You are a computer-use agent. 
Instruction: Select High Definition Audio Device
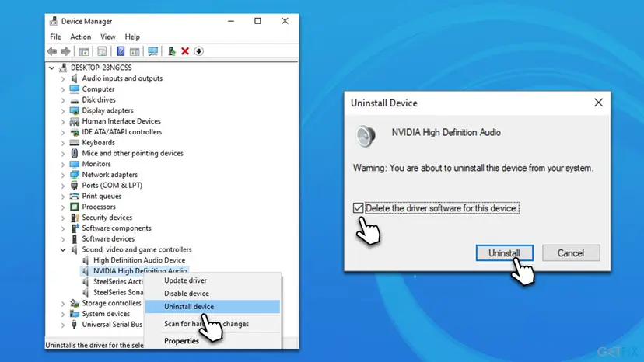pyautogui.click(x=138, y=260)
